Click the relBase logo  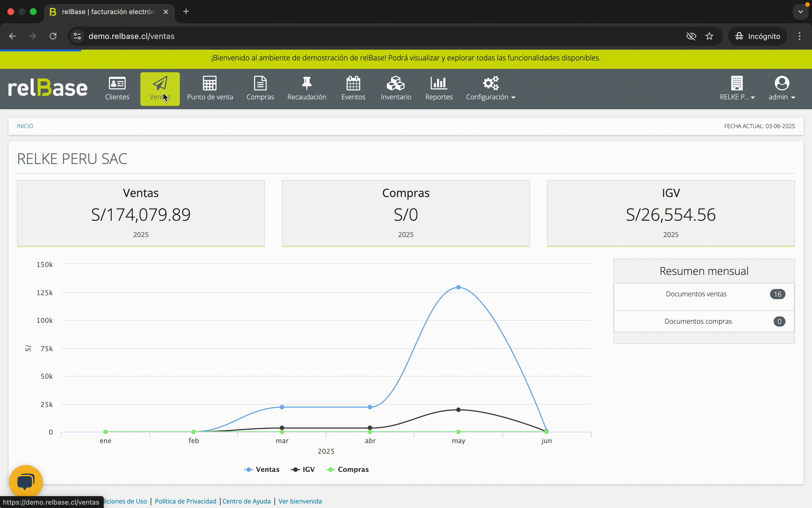click(x=48, y=88)
